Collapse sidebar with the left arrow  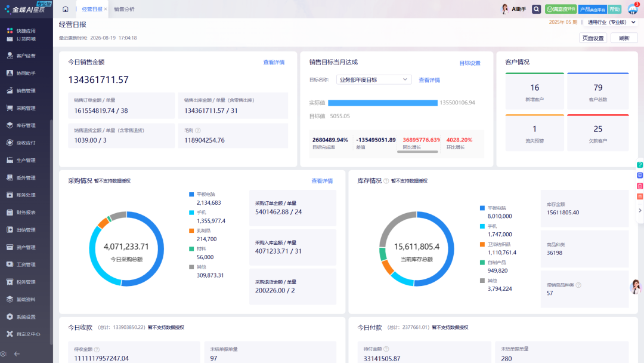click(x=17, y=354)
